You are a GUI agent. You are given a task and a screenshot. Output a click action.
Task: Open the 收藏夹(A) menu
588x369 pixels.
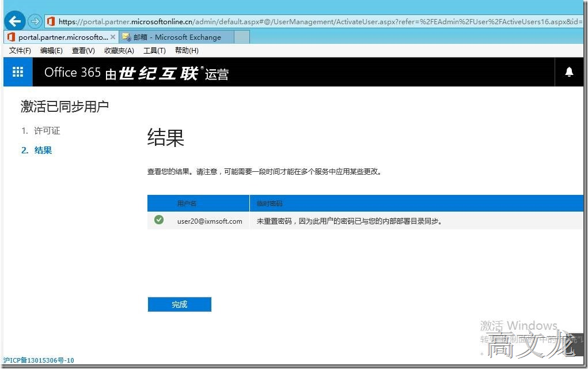click(119, 50)
